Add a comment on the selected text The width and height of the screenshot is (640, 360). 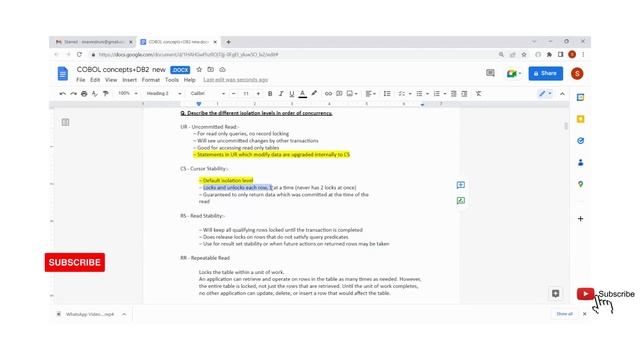coord(461,185)
